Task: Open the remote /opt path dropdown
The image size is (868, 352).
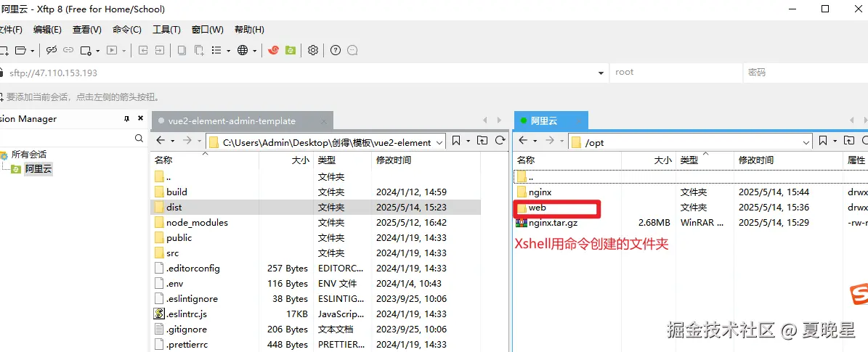Action: (806, 142)
